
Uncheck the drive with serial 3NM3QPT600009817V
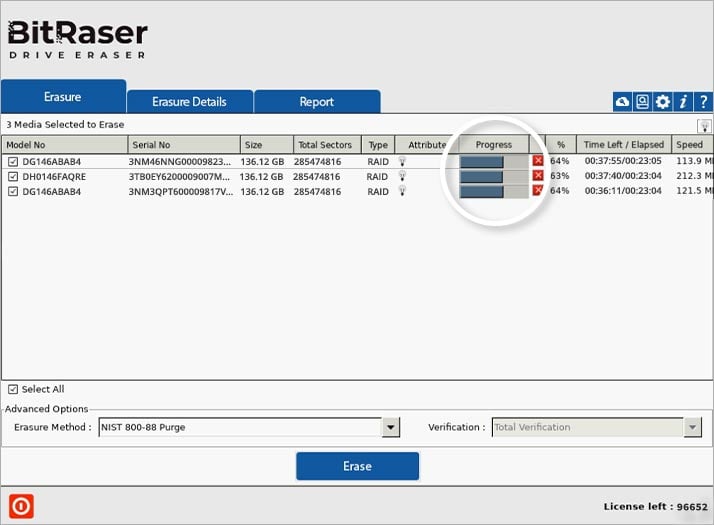pos(13,192)
